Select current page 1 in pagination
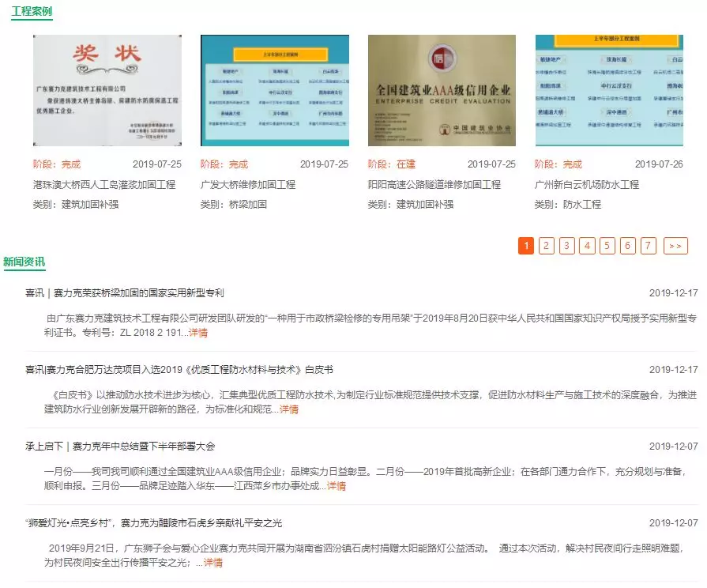The image size is (707, 588). pos(526,246)
